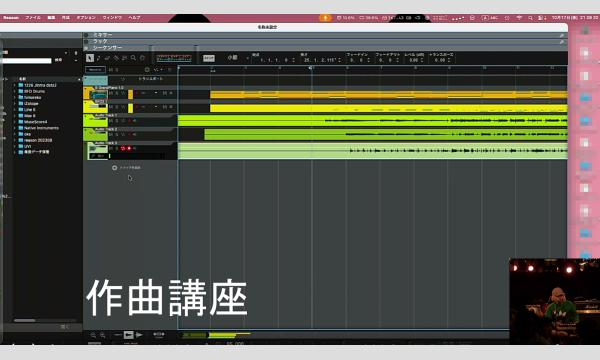Select the pencil tool in sequencer toolbar
Screen dimensions: 600x360
[98, 58]
